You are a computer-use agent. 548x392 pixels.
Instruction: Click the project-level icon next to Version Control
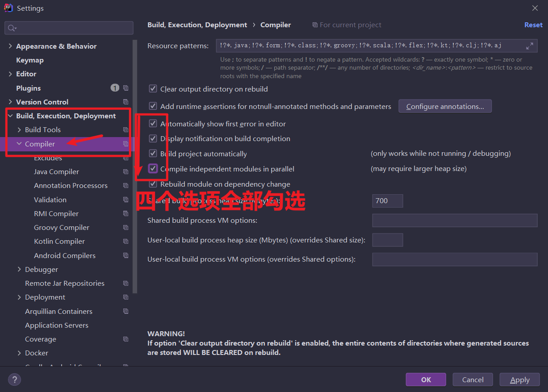pos(126,102)
